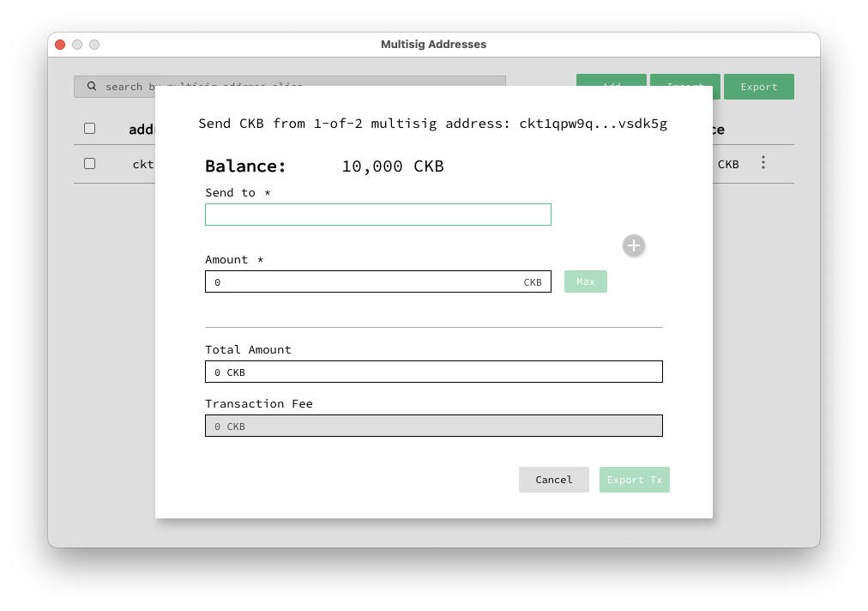This screenshot has width=868, height=611.
Task: Check the select-all checkbox in table header
Action: [x=90, y=128]
